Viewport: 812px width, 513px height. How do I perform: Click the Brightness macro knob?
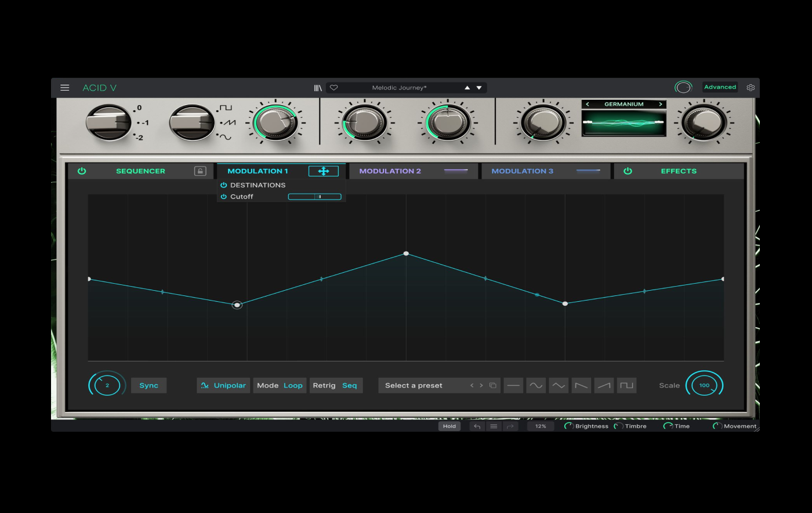(569, 427)
